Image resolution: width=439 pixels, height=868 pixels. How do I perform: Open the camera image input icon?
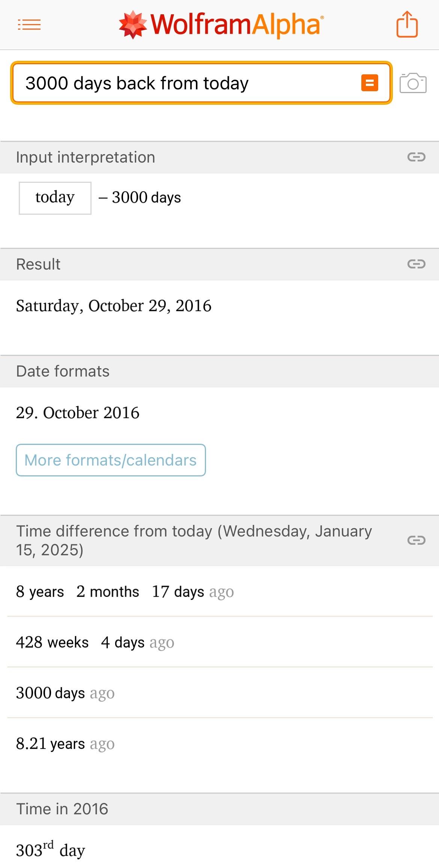pos(413,83)
